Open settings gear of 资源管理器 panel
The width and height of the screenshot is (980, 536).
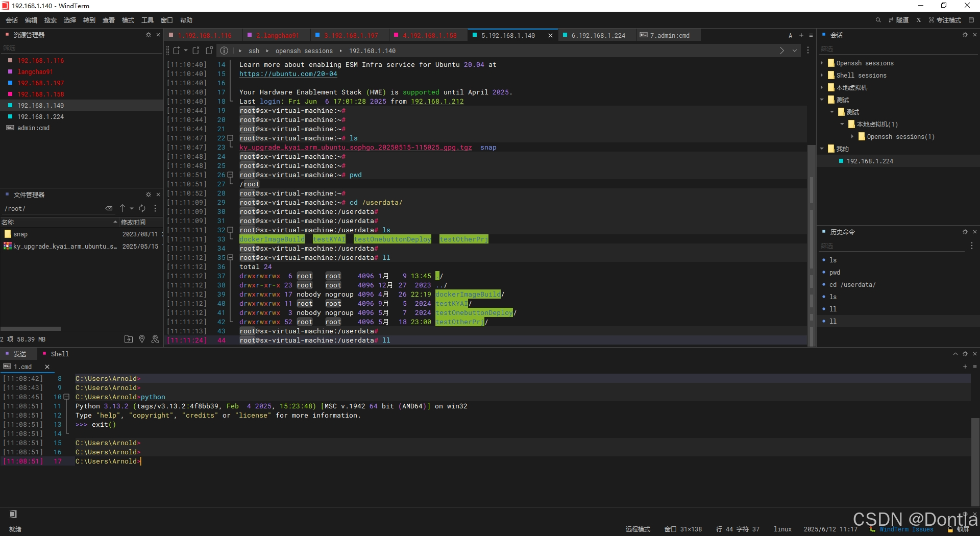pos(149,35)
